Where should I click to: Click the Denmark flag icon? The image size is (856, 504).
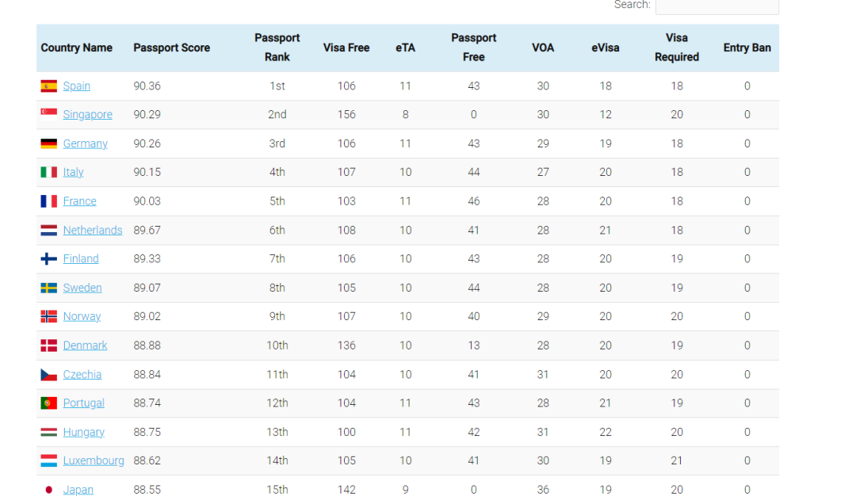click(x=48, y=346)
